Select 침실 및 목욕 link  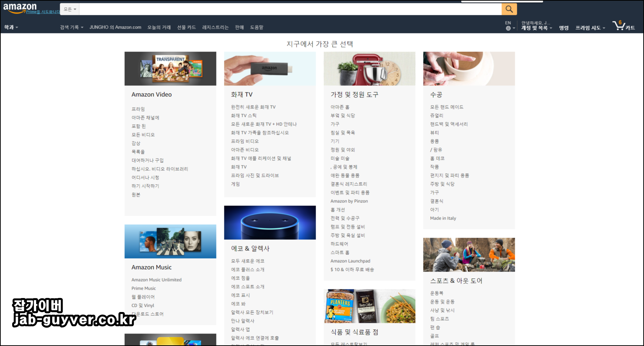tap(343, 133)
